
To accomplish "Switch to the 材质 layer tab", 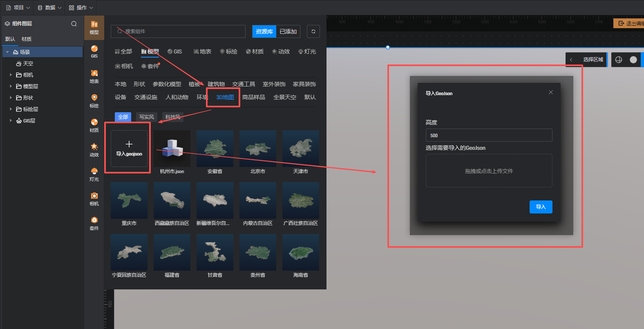I will [27, 39].
